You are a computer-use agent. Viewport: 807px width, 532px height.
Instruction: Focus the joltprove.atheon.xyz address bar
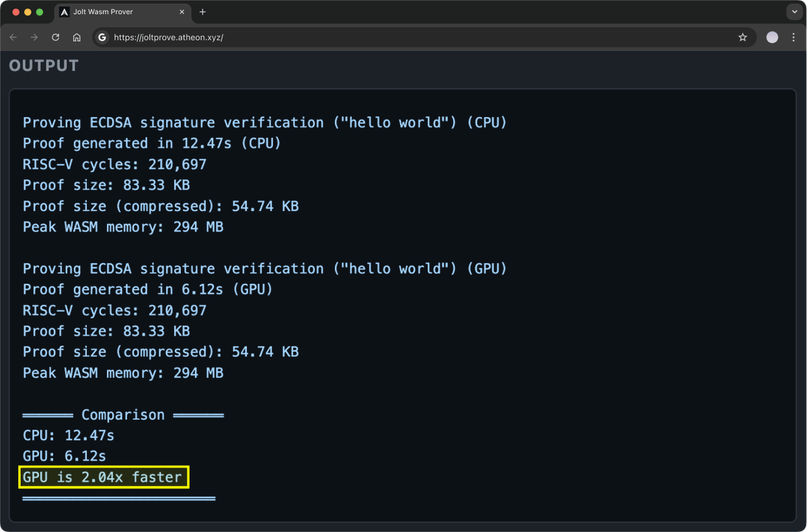424,38
